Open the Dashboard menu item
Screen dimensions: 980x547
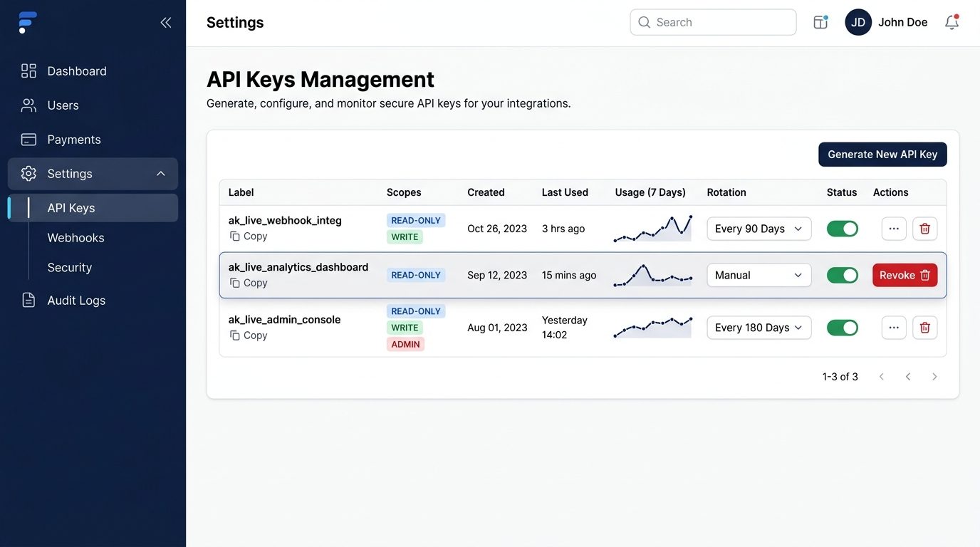[x=93, y=71]
